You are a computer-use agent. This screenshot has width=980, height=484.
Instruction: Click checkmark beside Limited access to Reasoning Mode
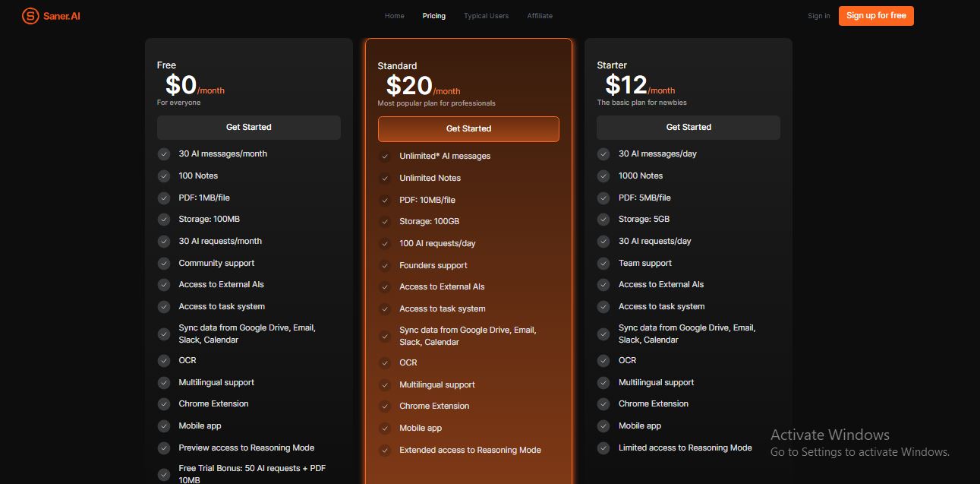(x=603, y=448)
